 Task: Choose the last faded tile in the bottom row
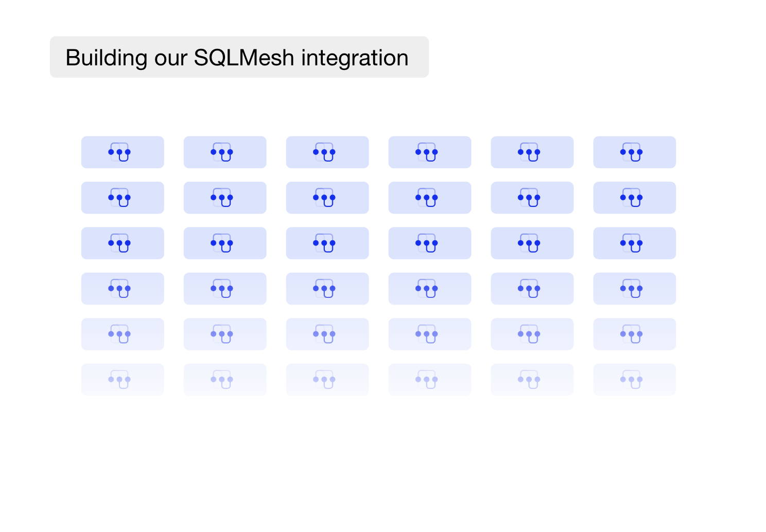click(x=635, y=380)
